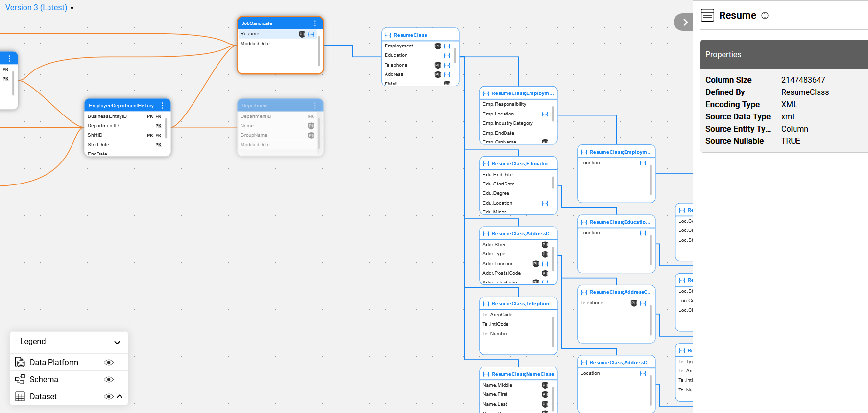Click the Schema legend icon

click(x=20, y=379)
